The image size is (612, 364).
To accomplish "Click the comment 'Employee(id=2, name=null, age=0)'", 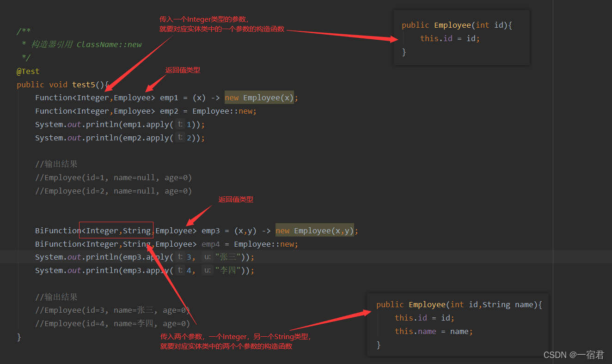I will pyautogui.click(x=113, y=191).
